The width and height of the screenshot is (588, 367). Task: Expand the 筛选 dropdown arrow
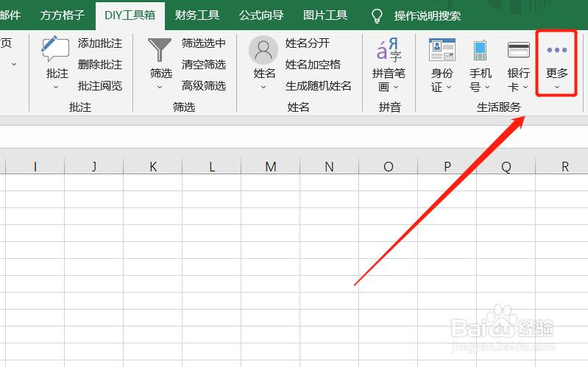click(160, 88)
